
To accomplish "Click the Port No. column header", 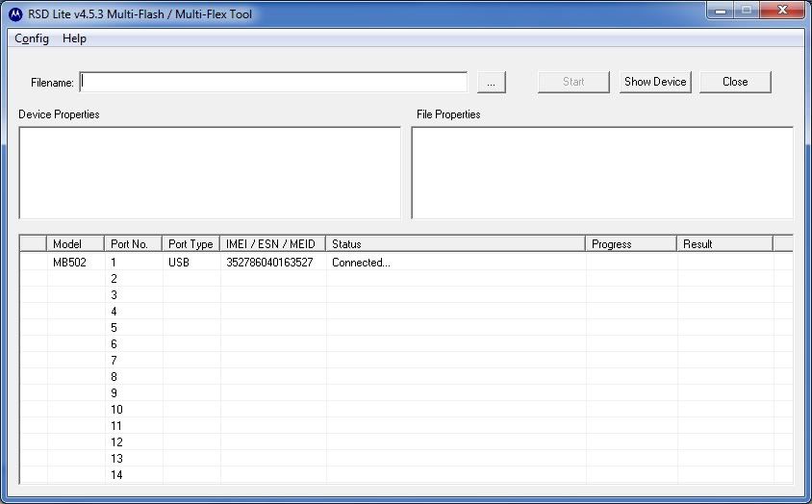I will [134, 243].
